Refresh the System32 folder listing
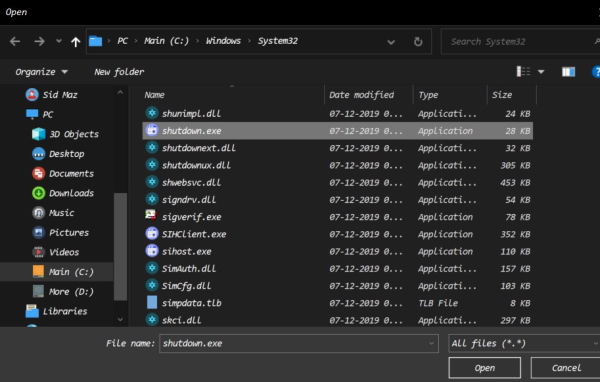 pyautogui.click(x=418, y=41)
